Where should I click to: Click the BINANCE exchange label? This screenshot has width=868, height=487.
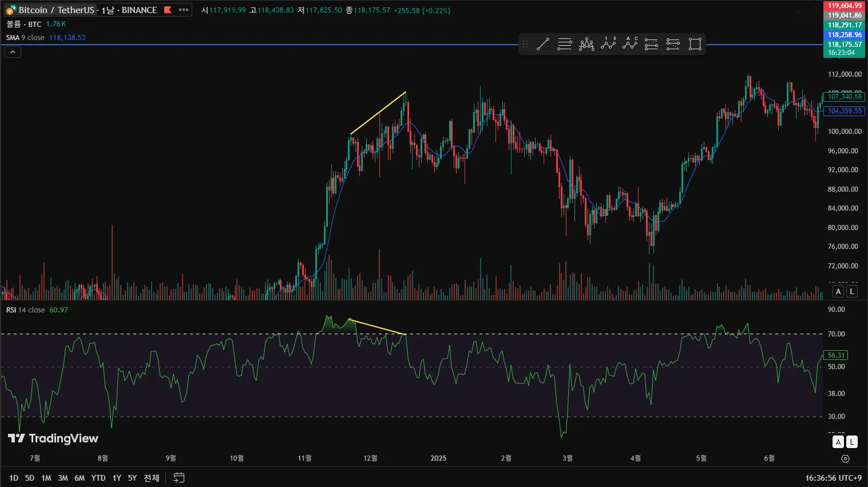coord(139,10)
